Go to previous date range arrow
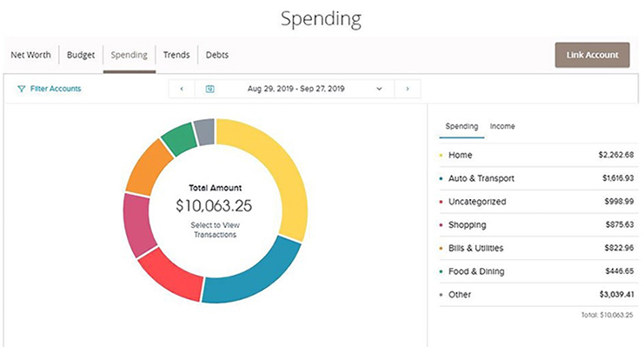 tap(182, 89)
